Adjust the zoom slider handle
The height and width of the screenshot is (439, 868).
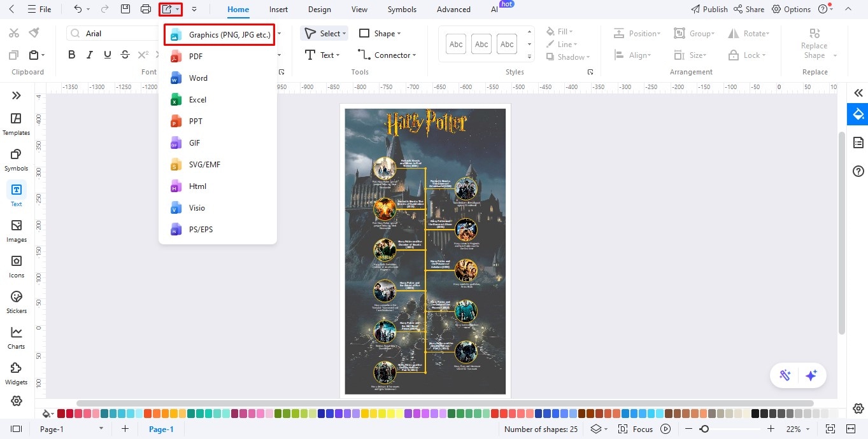pos(704,429)
